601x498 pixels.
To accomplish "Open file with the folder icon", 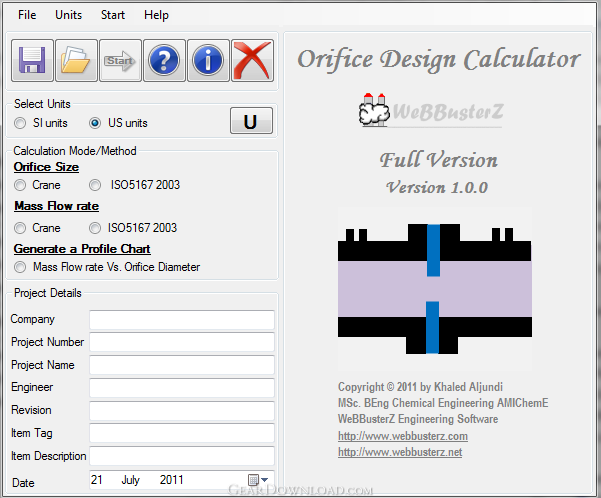I will [76, 60].
